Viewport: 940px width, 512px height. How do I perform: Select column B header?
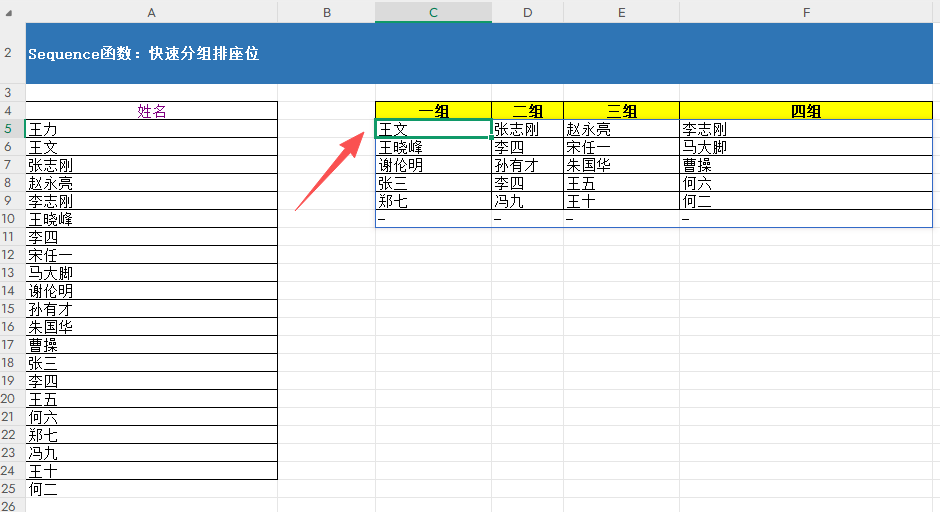click(327, 12)
